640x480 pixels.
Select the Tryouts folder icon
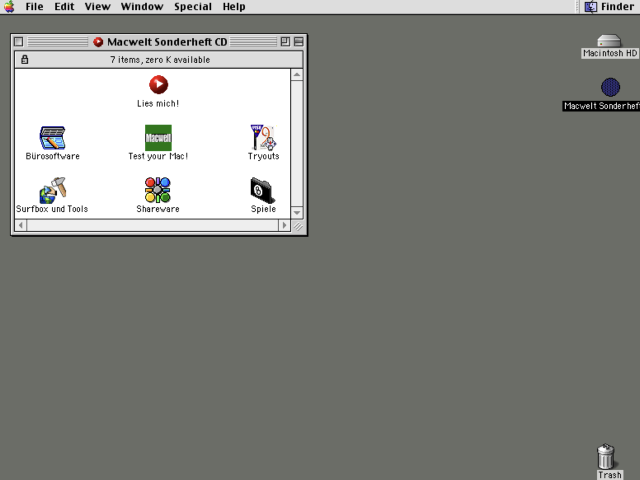263,138
